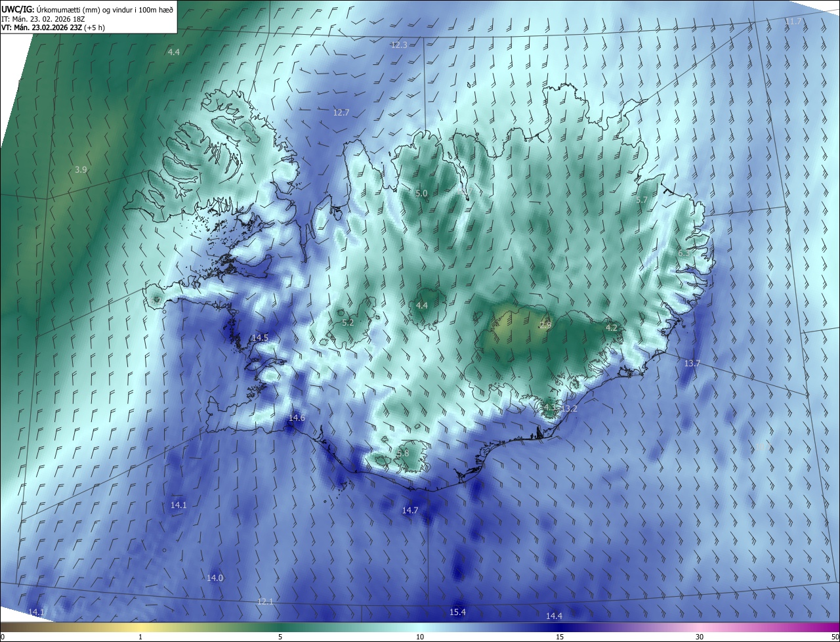Click the 5.2 value label on the glacier
840x642 pixels.
[348, 323]
